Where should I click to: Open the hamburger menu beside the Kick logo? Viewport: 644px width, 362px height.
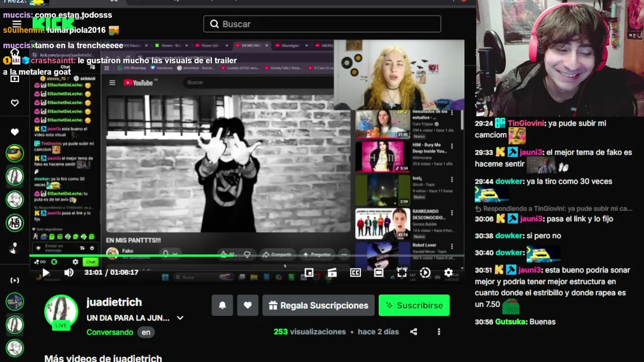17,24
